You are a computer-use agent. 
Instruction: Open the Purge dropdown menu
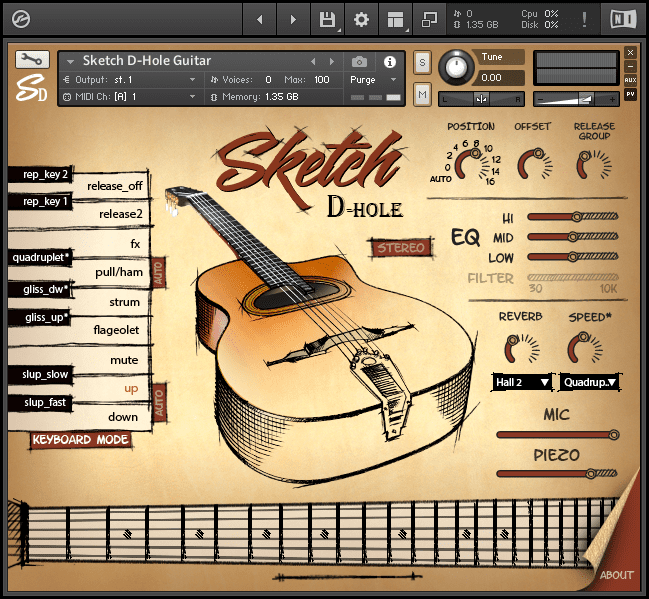[373, 79]
